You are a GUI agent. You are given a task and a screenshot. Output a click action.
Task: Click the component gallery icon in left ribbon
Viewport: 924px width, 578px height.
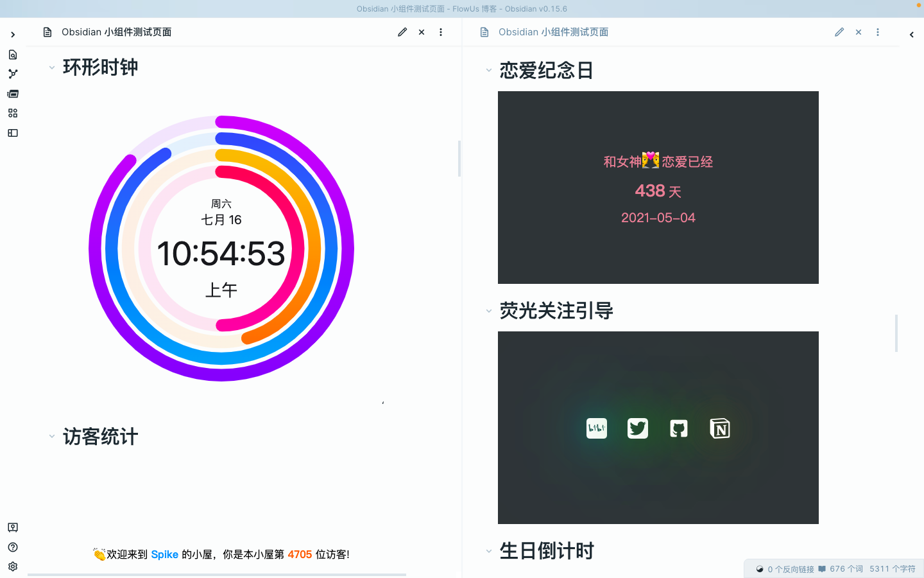[13, 113]
